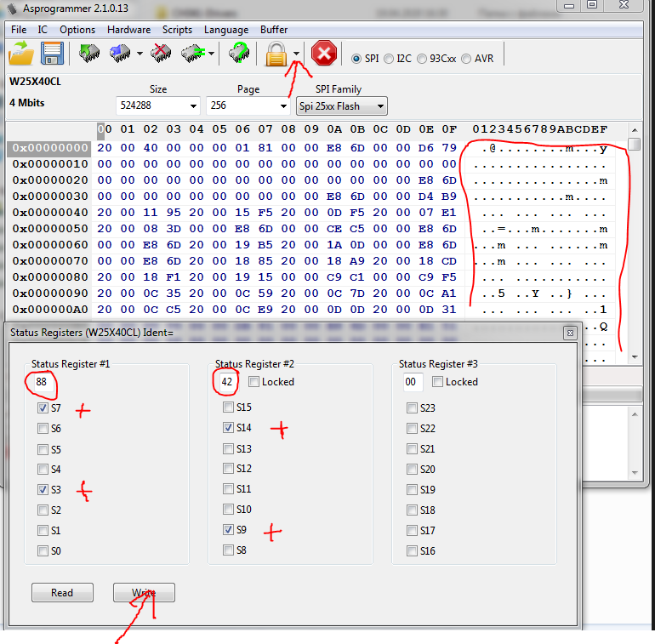The image size is (655, 644).
Task: Click the open file folder icon
Action: [x=21, y=55]
